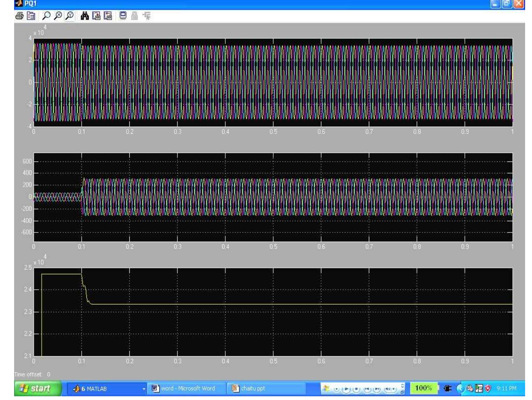This screenshot has height=400, width=532.
Task: Print the scope plot
Action: [x=20, y=16]
